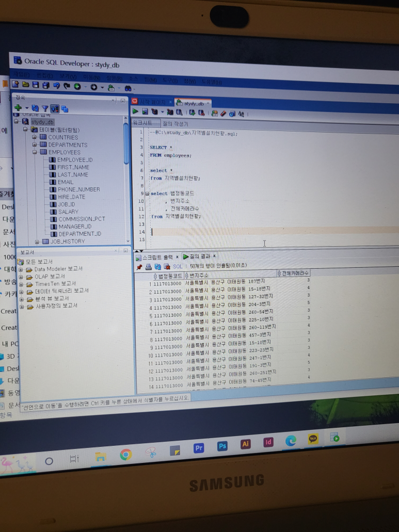Click the Save All icon in main toolbar
Screen dimensions: 399x532
46,85
